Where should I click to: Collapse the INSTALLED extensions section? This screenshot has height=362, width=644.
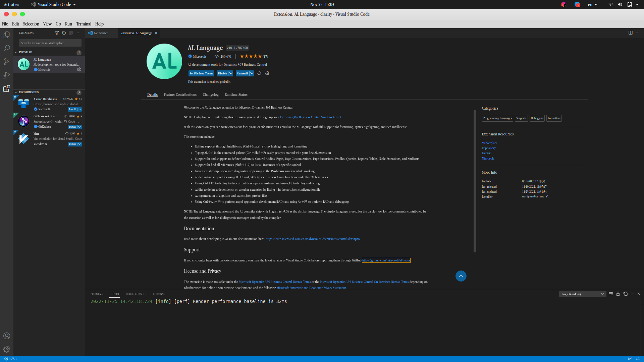pyautogui.click(x=16, y=52)
